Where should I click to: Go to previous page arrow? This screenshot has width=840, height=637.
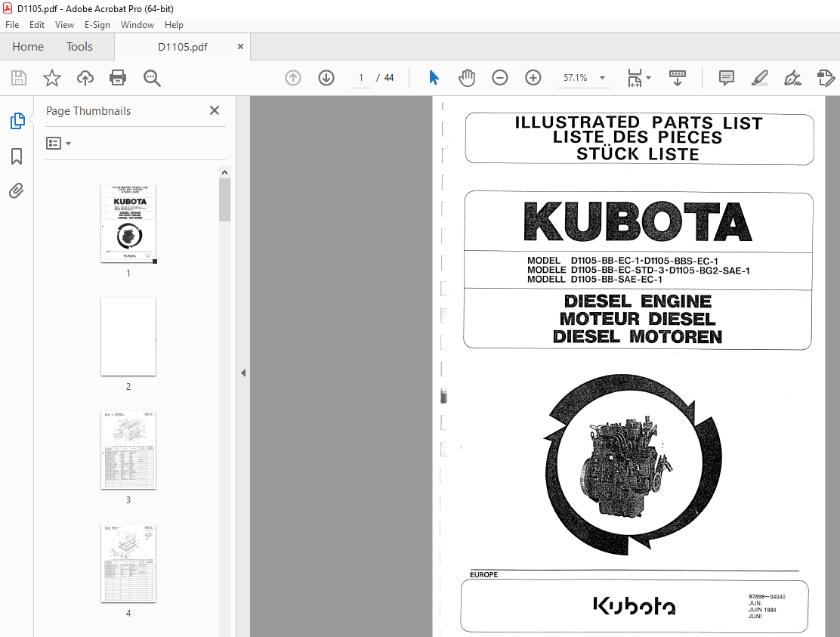(x=293, y=79)
